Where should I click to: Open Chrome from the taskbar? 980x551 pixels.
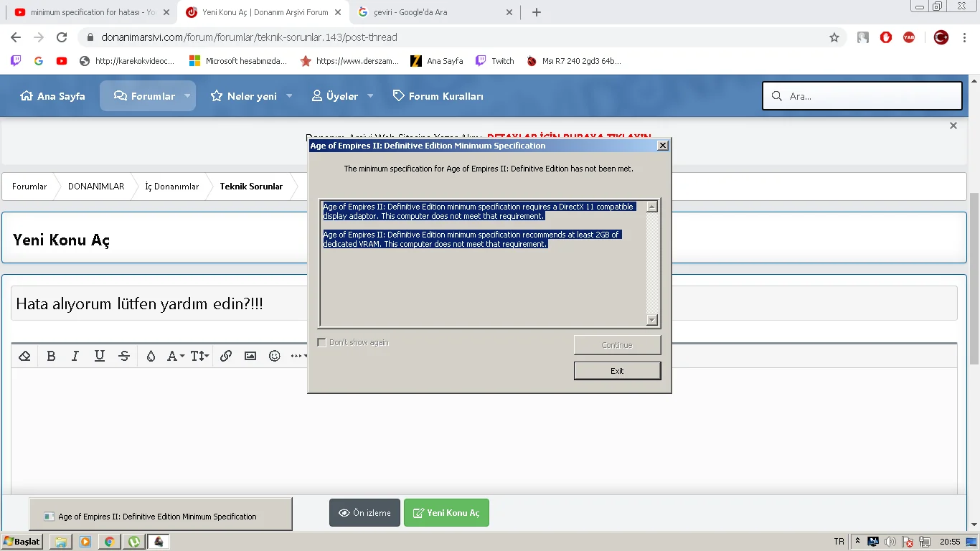click(x=109, y=542)
